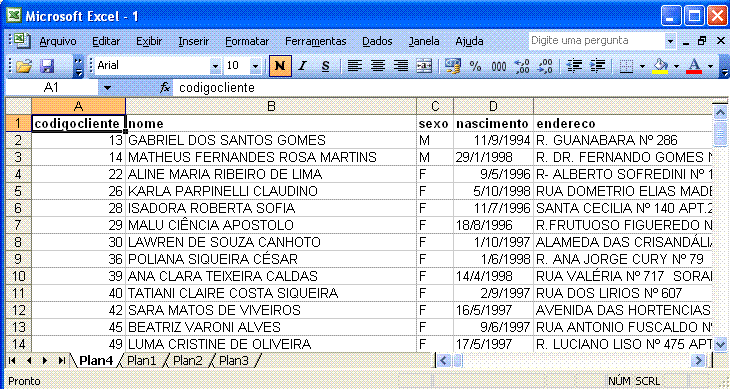Click Excel workbook icon in menu bar
This screenshot has height=389, width=730.
click(x=21, y=41)
